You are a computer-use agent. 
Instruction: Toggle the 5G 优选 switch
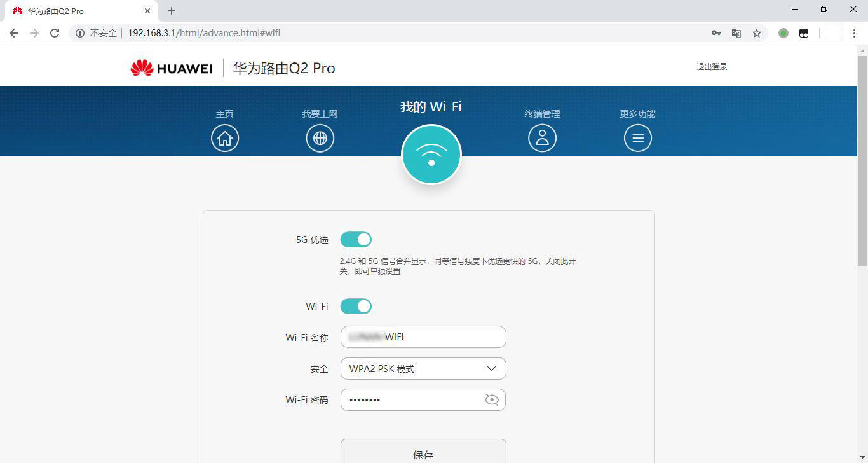pos(356,240)
